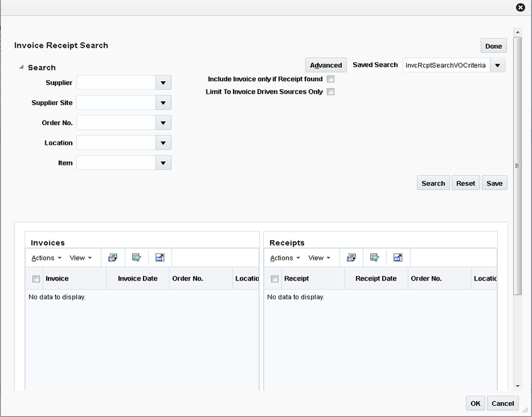Export the Receipts table to Excel

tap(351, 257)
